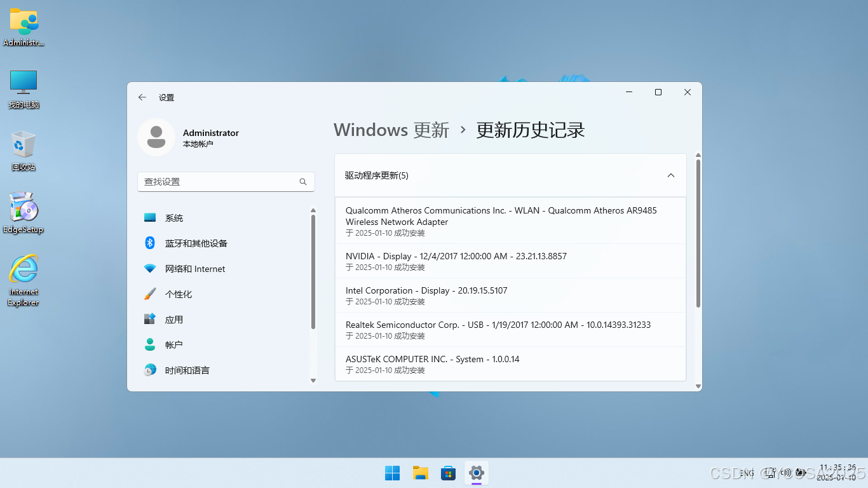Image resolution: width=868 pixels, height=488 pixels.
Task: Click the 查找设置 search box
Action: click(226, 182)
